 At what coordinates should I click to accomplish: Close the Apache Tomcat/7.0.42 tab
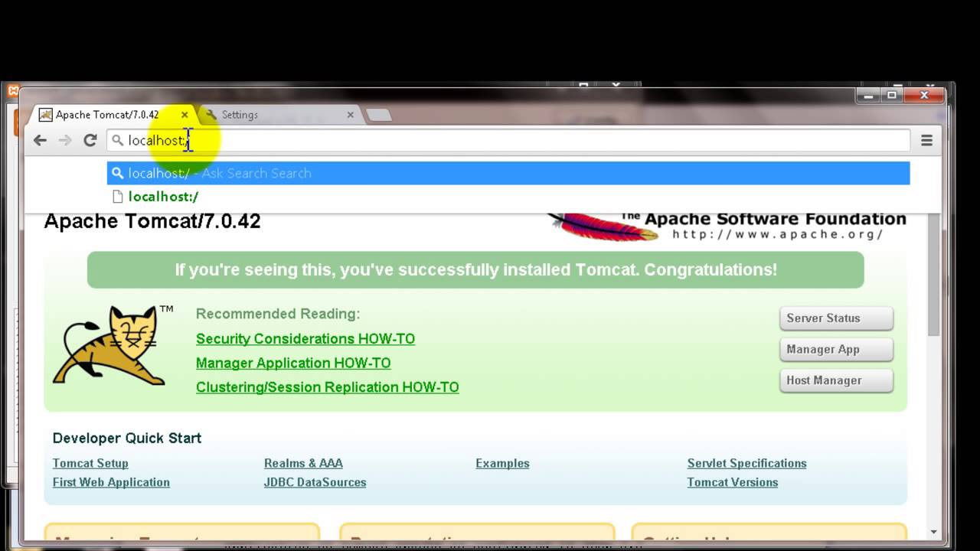click(185, 115)
